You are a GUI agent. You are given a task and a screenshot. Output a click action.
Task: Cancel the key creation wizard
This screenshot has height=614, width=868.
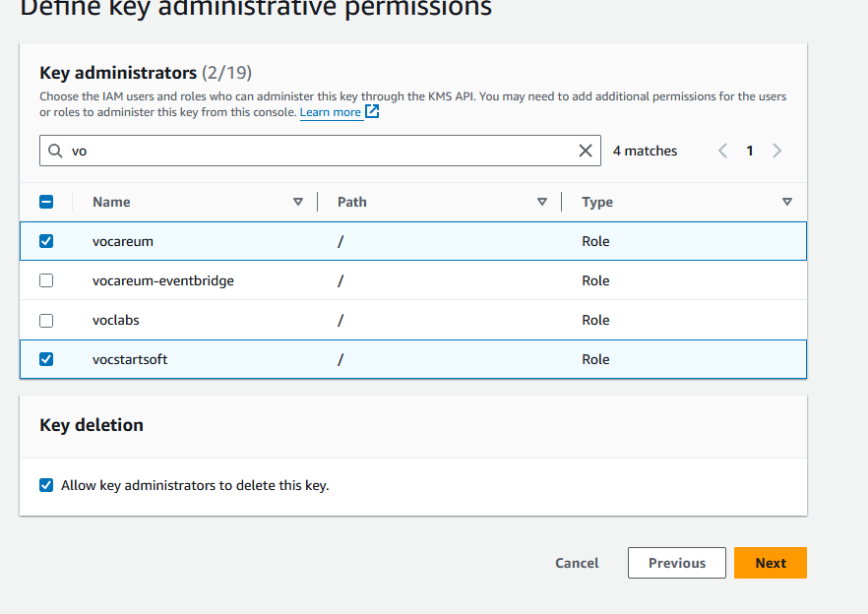577,563
